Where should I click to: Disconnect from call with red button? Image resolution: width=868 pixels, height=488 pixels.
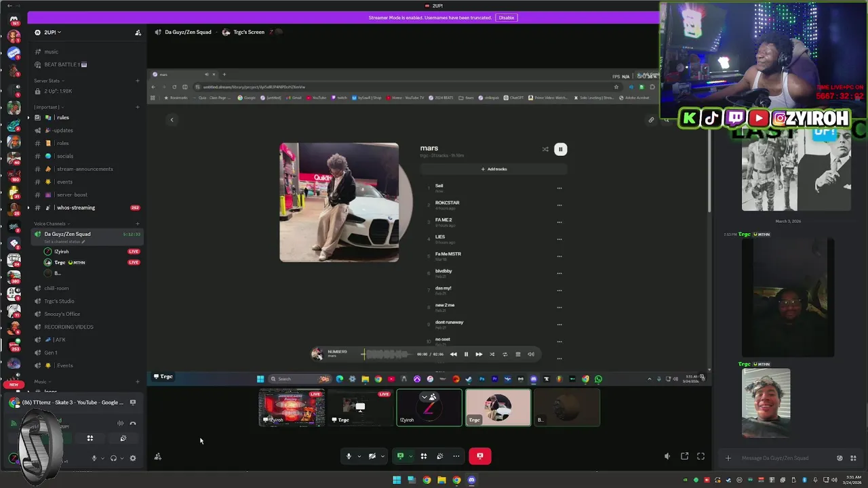[479, 456]
